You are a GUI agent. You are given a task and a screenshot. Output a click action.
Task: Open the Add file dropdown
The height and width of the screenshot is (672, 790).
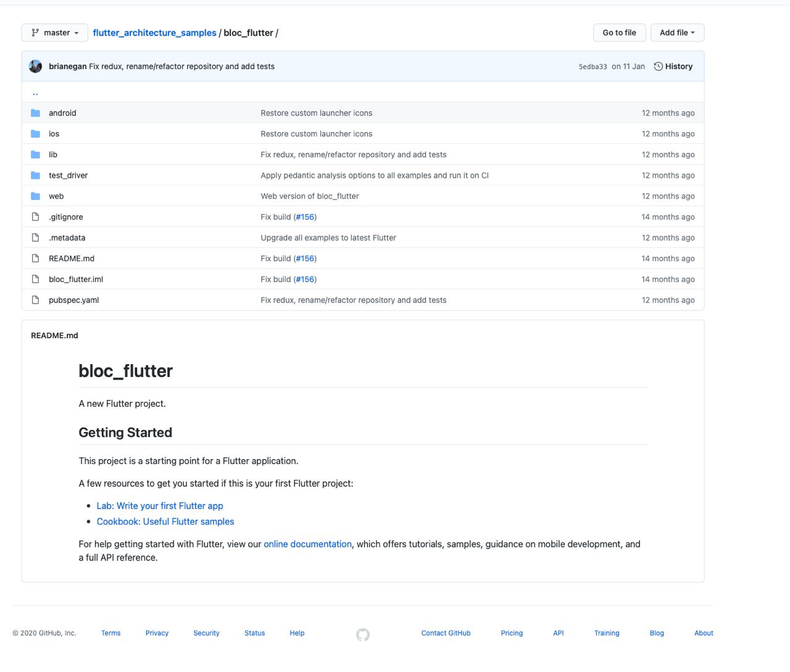click(x=677, y=33)
